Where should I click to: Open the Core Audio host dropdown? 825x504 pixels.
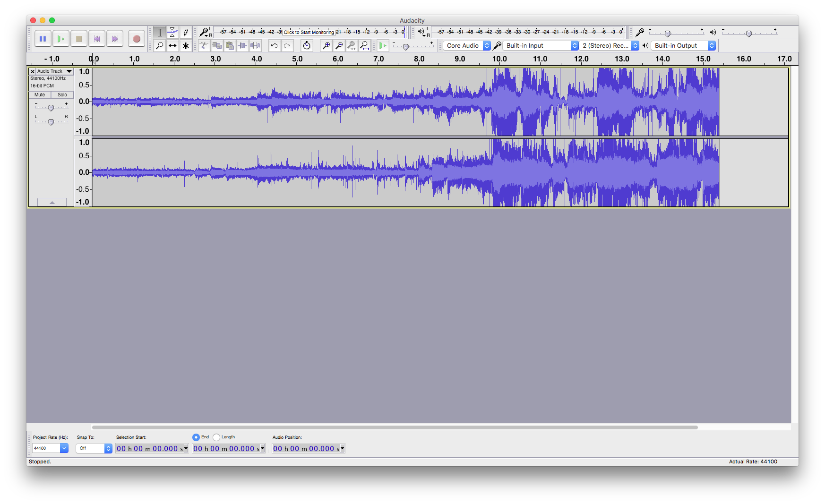(x=467, y=45)
